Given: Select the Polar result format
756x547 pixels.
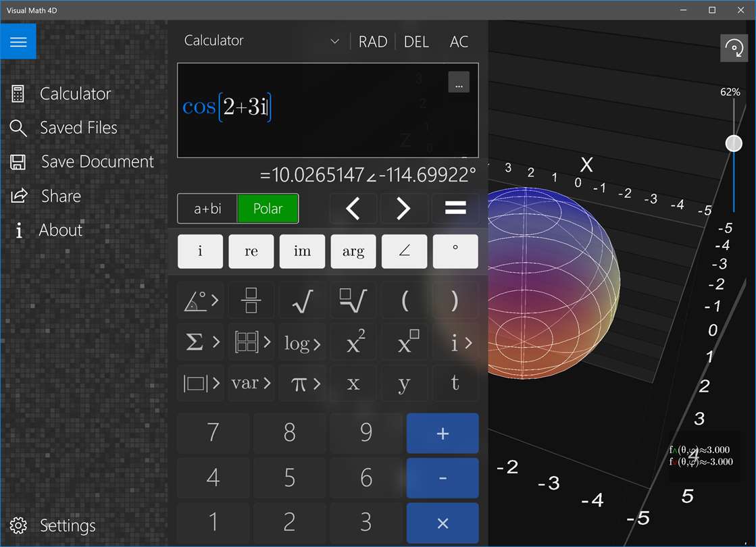Looking at the screenshot, I should click(x=268, y=209).
